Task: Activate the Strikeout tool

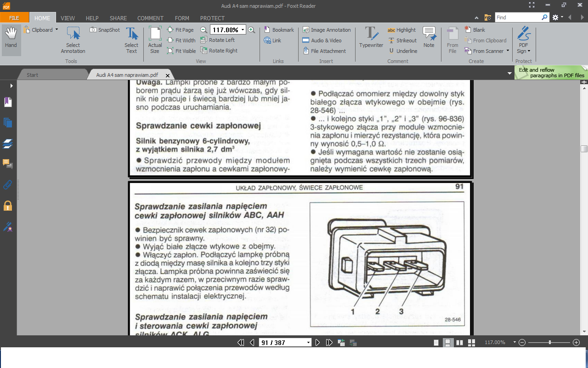Action: pyautogui.click(x=402, y=40)
